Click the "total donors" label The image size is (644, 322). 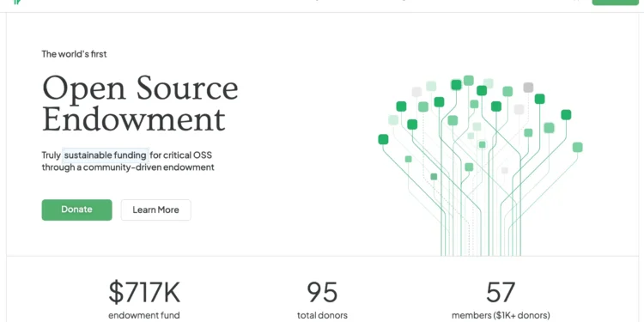322,315
